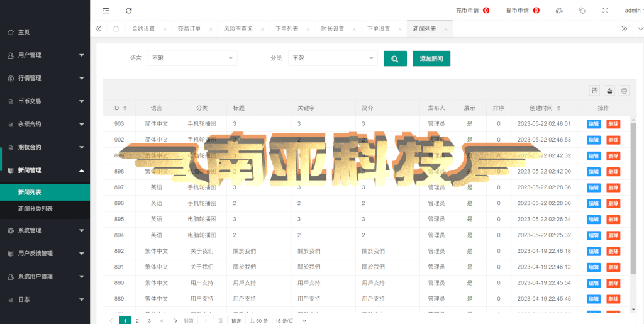Expand the 用户管理 sidebar menu
Screen dimensions: 644x324
click(45, 55)
